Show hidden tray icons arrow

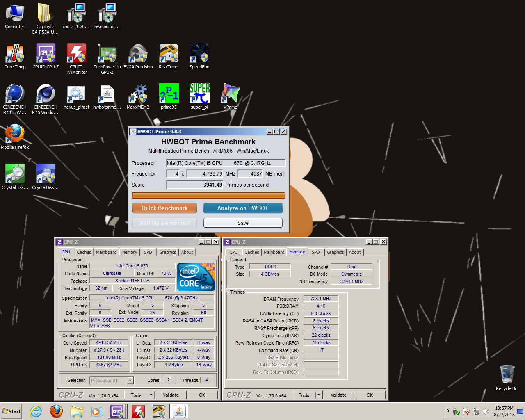(x=447, y=411)
